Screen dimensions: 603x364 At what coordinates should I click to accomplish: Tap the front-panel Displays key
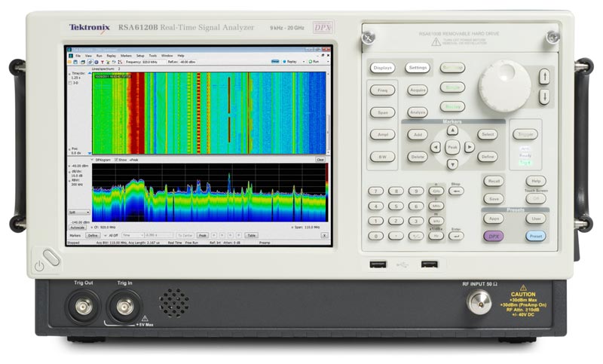click(x=383, y=68)
